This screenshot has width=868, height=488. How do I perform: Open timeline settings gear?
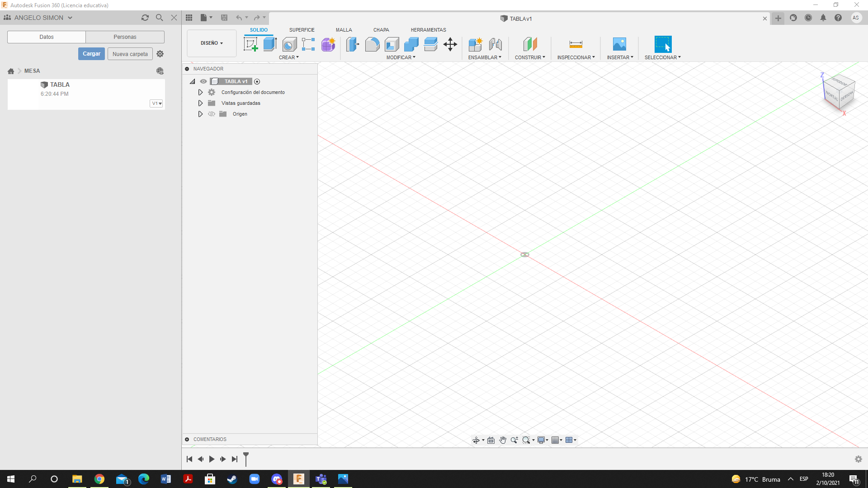[859, 459]
